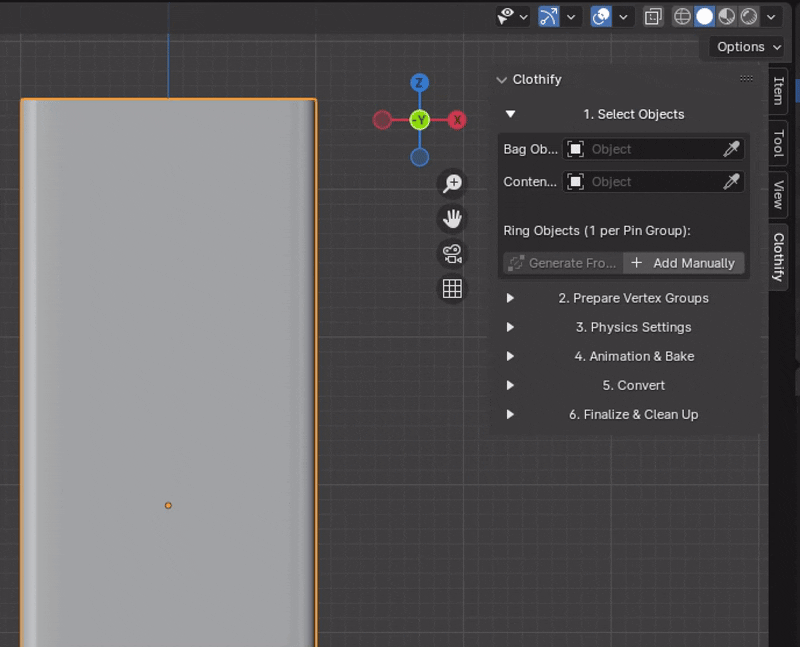Toggle the overlays button in header

coord(601,17)
